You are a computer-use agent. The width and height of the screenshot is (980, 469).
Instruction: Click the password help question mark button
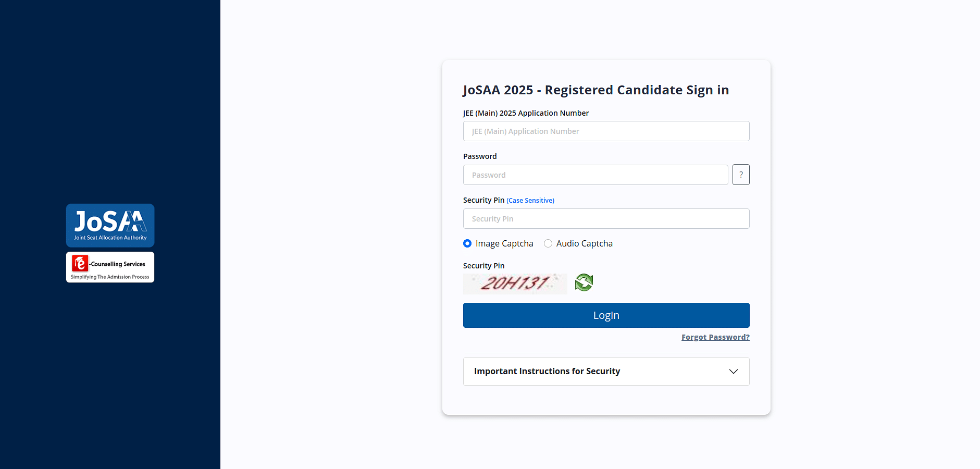pyautogui.click(x=741, y=175)
